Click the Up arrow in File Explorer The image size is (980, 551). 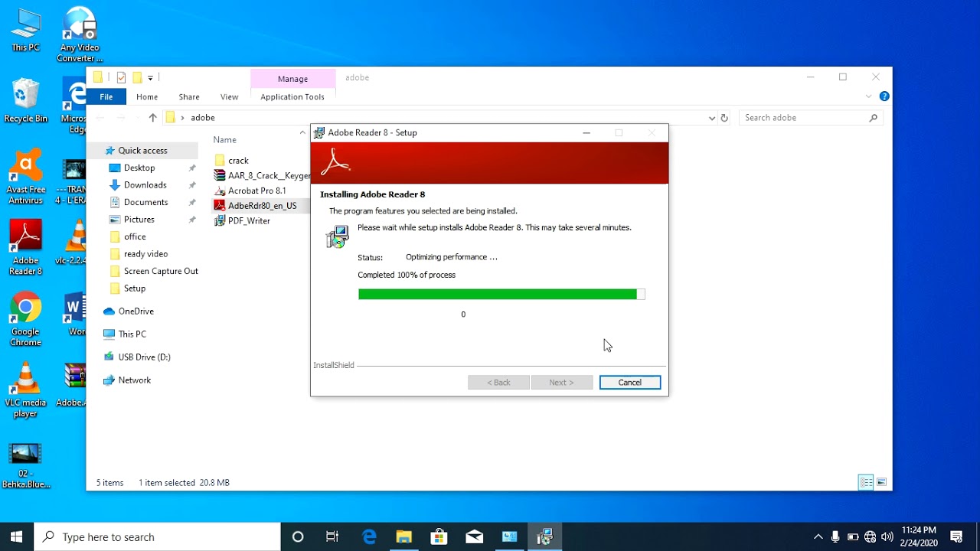click(152, 118)
